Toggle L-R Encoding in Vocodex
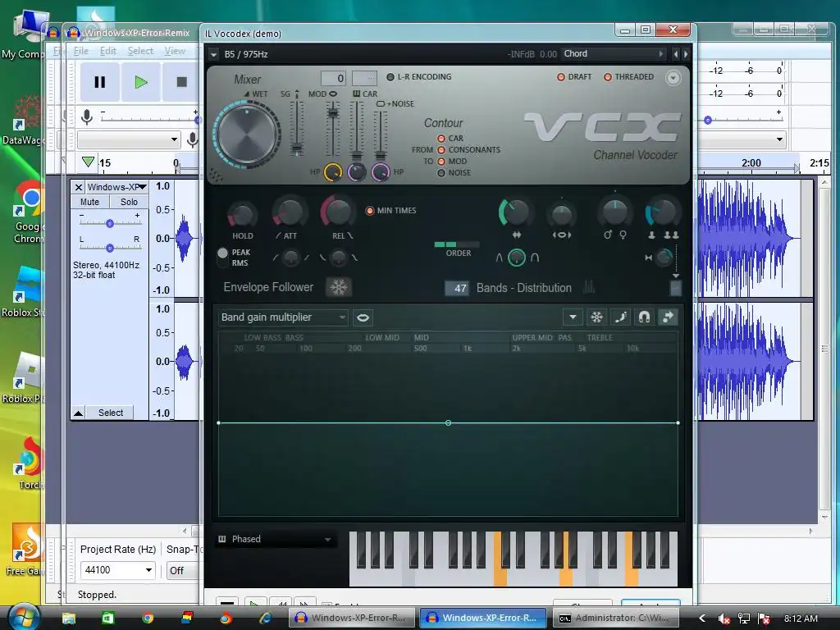The image size is (840, 630). coord(390,77)
